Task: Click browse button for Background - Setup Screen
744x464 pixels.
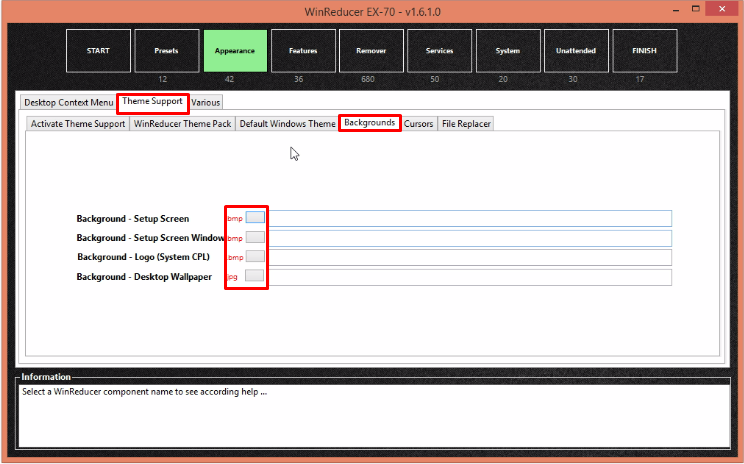Action: click(x=255, y=217)
